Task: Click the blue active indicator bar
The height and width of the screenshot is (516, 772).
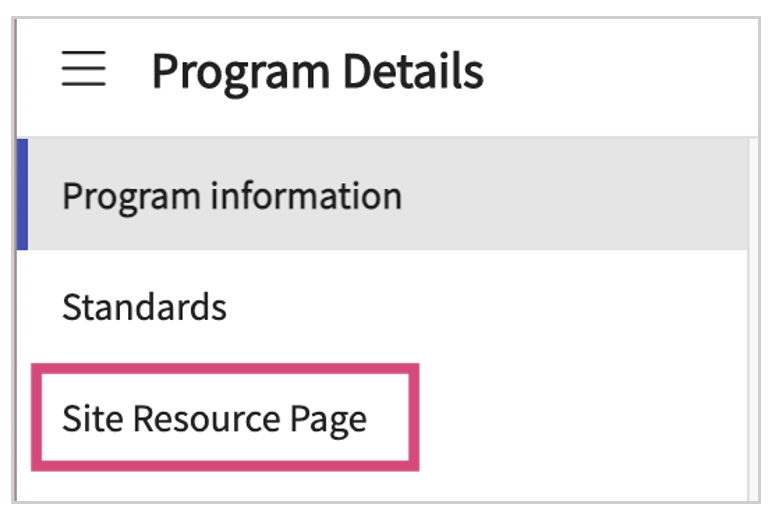Action: (22, 195)
